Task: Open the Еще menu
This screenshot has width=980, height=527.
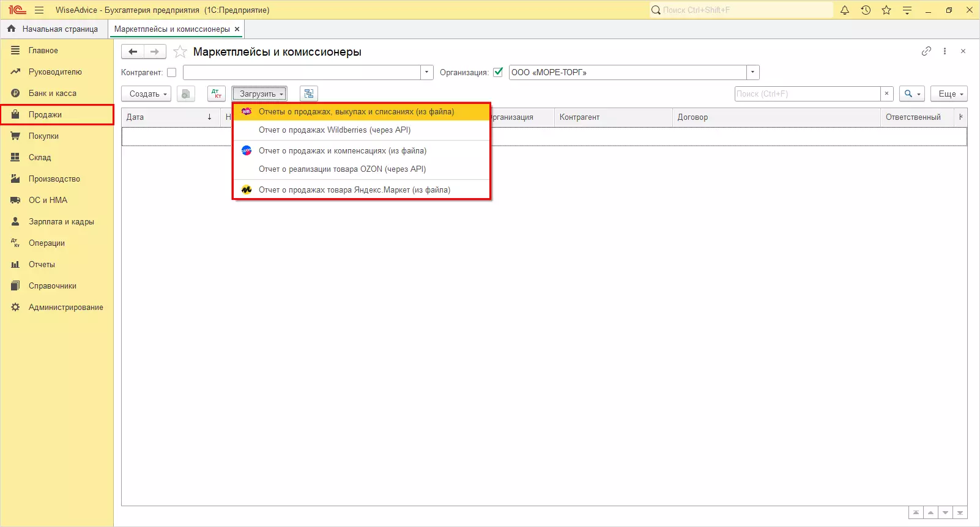Action: 949,94
